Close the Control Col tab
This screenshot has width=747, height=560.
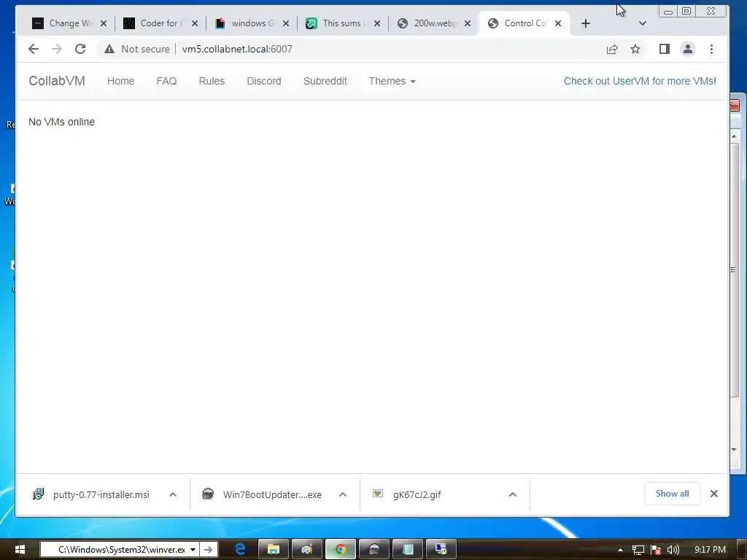click(558, 23)
